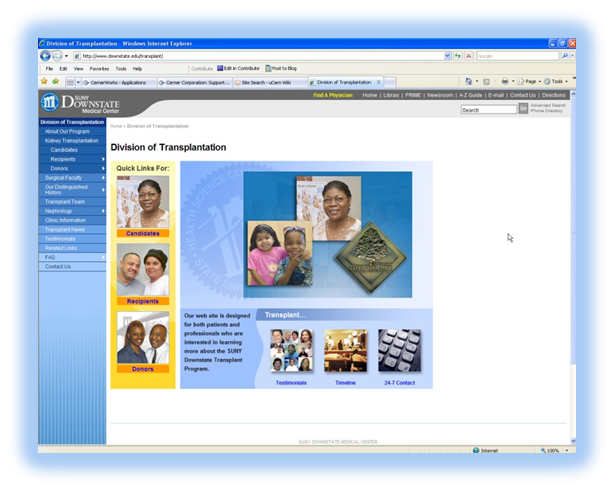
Task: Click the A-Z Guide link
Action: point(470,95)
